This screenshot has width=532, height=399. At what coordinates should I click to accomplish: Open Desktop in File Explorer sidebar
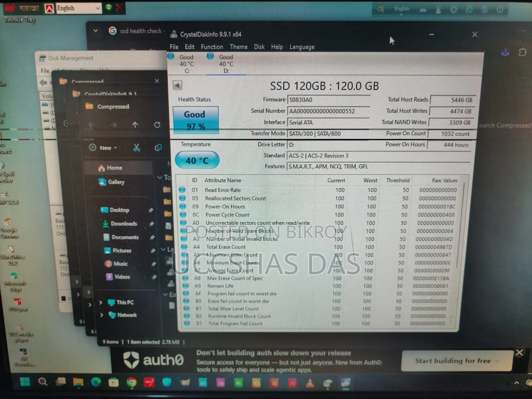pos(115,210)
